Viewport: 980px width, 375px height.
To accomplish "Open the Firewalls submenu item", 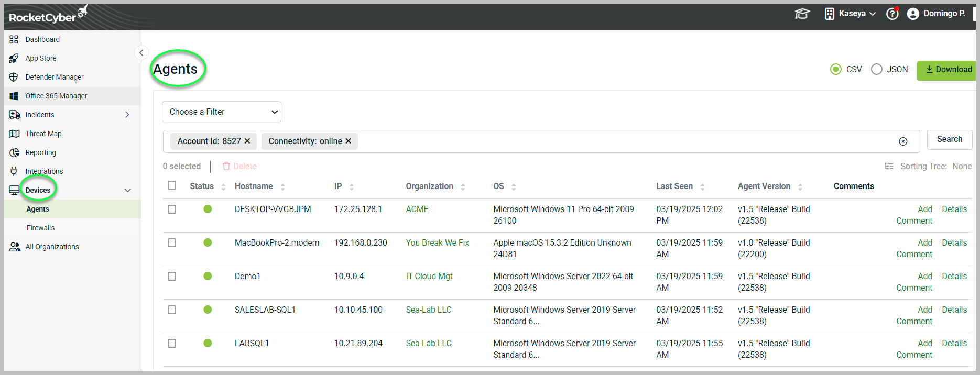I will click(x=41, y=228).
